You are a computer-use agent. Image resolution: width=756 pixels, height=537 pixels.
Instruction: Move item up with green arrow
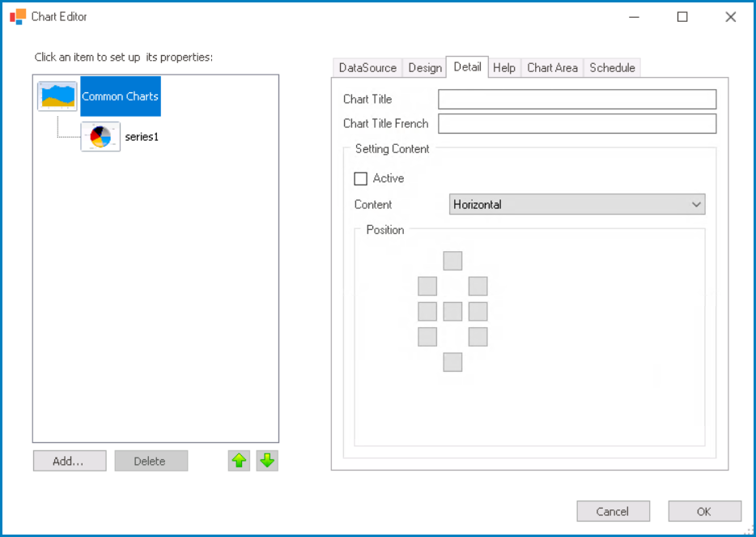239,461
